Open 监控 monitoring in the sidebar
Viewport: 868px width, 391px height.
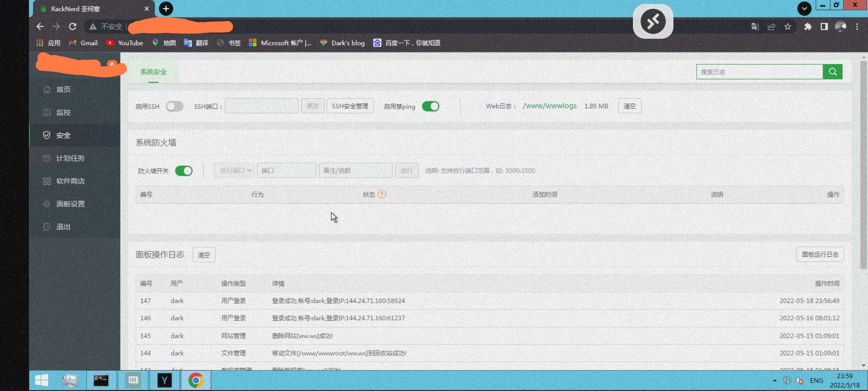tap(75, 112)
